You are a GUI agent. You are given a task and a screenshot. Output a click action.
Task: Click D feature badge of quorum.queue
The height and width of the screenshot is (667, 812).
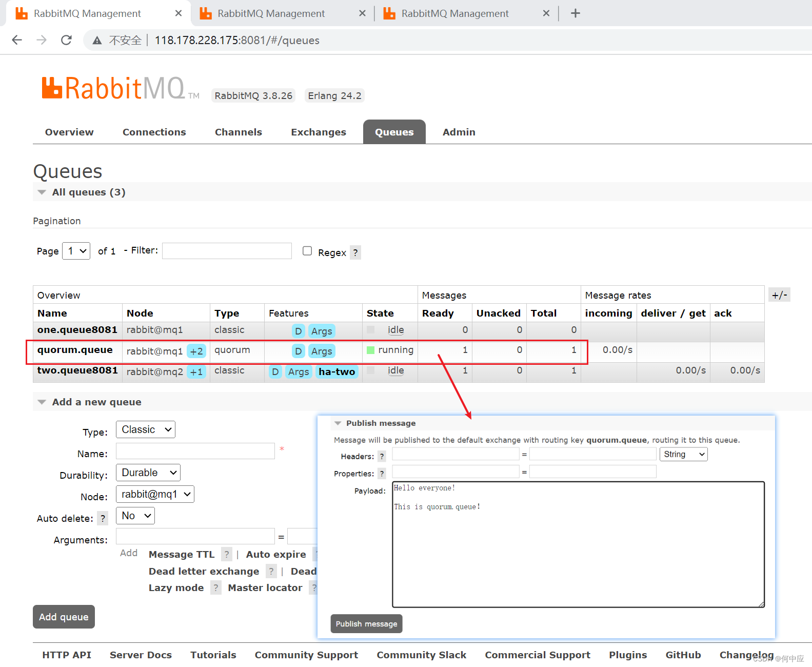point(299,351)
